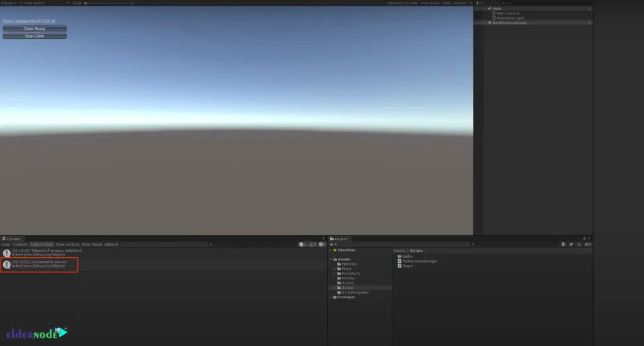644x346 pixels.
Task: Expand the Packages folder tree
Action: (x=331, y=297)
